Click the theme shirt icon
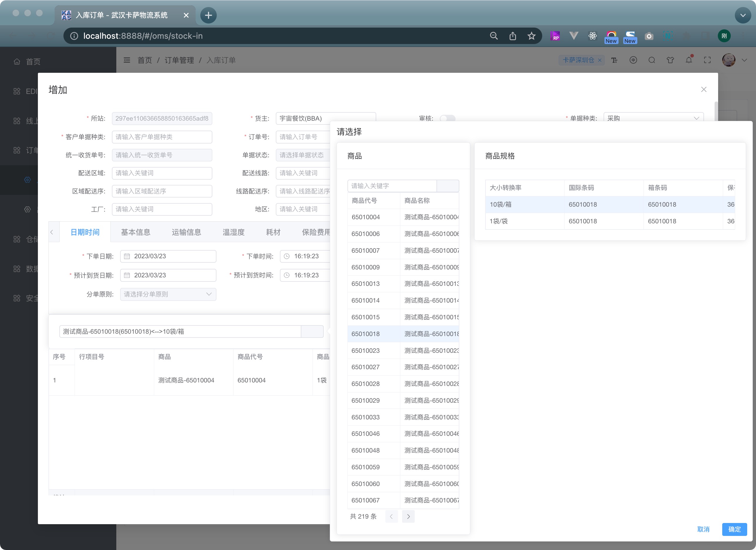The width and height of the screenshot is (756, 550). point(670,60)
